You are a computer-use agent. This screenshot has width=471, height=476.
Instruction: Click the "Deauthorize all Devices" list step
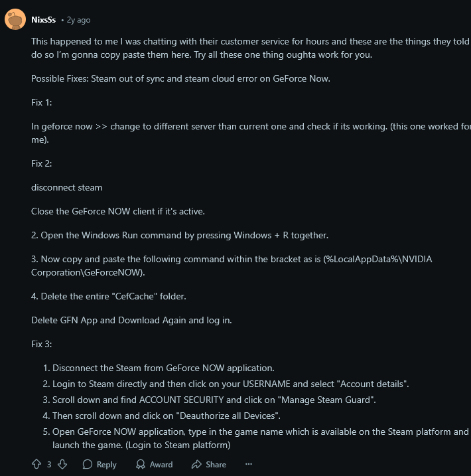tap(167, 416)
